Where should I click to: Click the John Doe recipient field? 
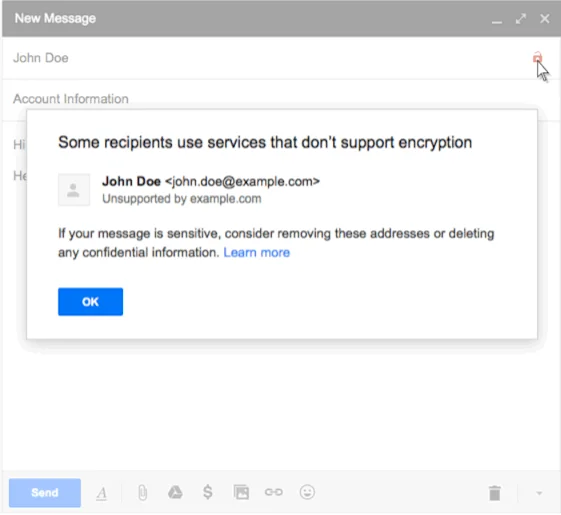(x=265, y=58)
